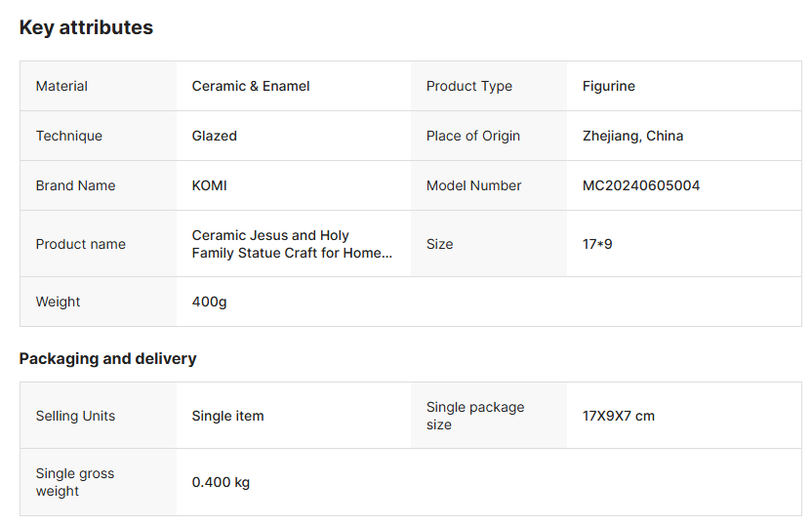Click the 0.400 kg gross weight

pos(221,482)
